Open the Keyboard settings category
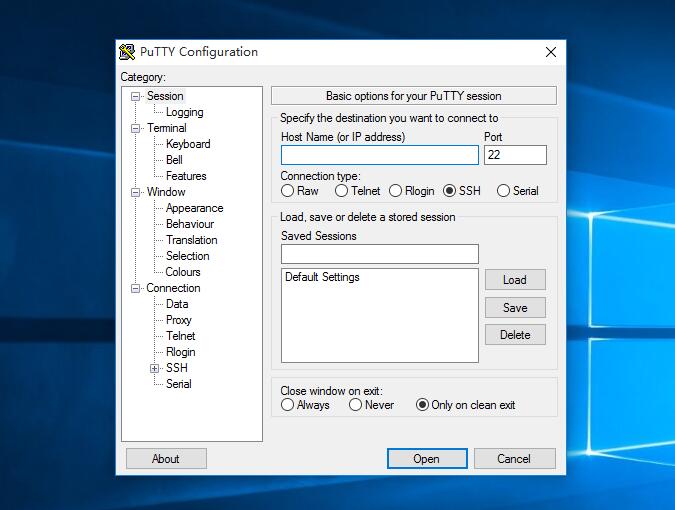 pos(188,144)
